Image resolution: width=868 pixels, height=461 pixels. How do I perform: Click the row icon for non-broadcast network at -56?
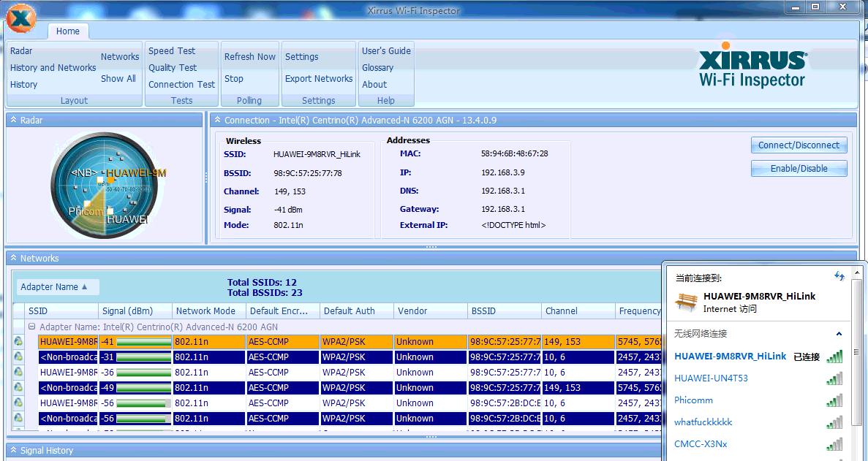[18, 419]
